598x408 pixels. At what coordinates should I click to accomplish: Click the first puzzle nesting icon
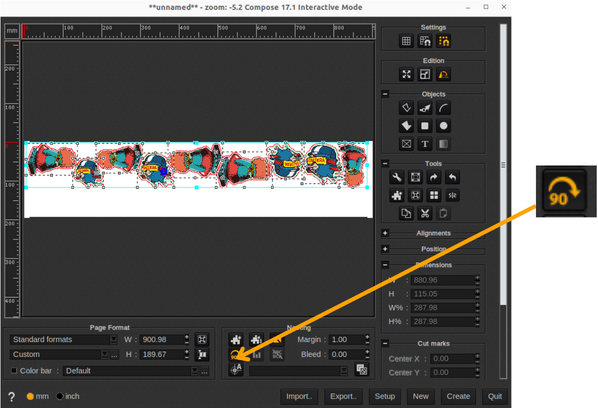236,339
